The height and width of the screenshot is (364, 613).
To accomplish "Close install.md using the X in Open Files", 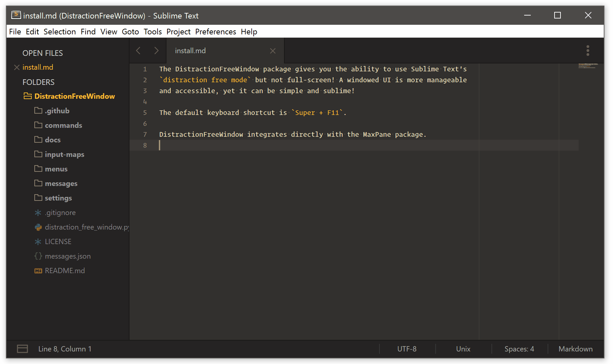I will 17,67.
